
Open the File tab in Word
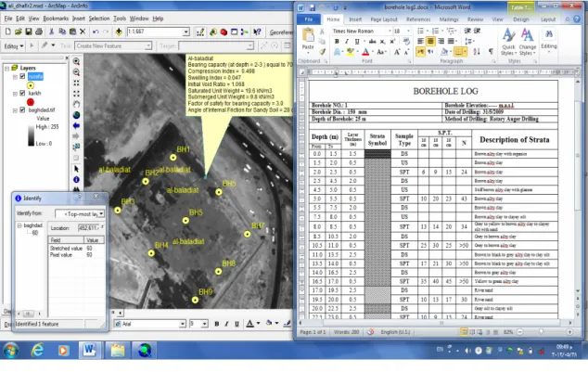pos(309,19)
